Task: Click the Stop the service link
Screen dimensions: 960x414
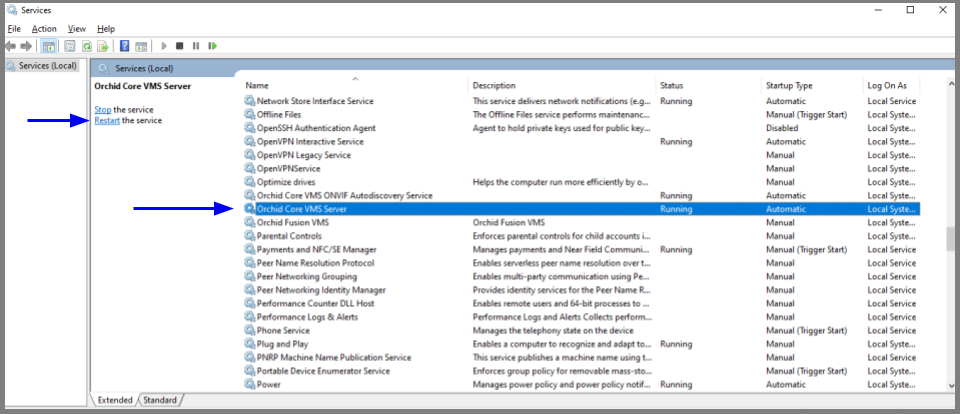Action: pos(103,110)
